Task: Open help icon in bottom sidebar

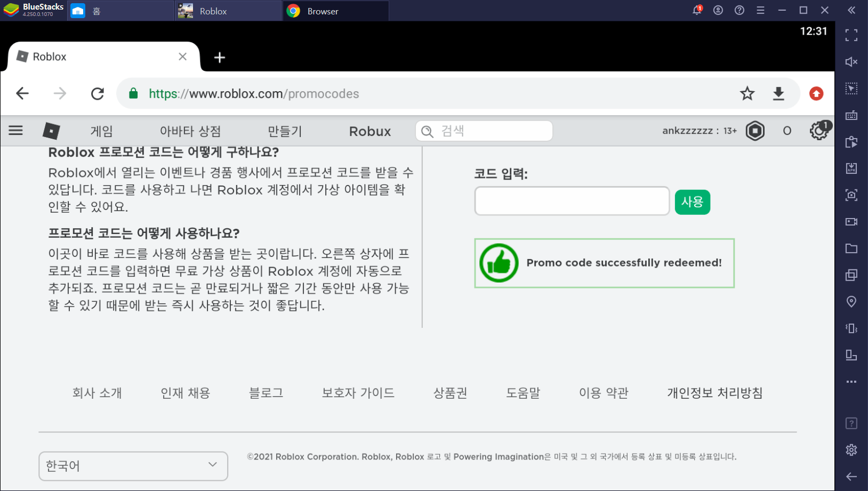Action: click(851, 423)
